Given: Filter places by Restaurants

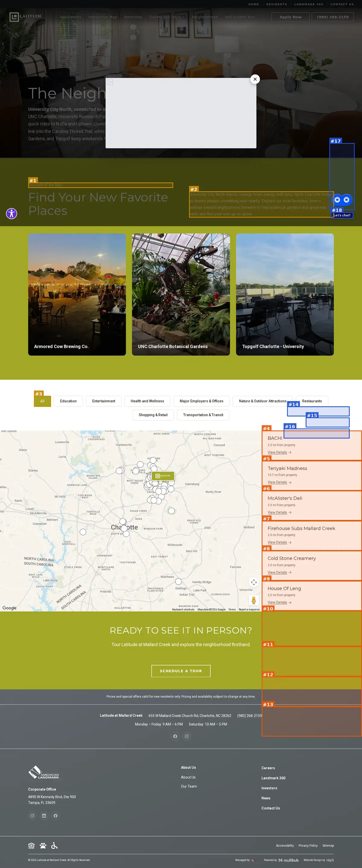Looking at the screenshot, I should pos(312,401).
